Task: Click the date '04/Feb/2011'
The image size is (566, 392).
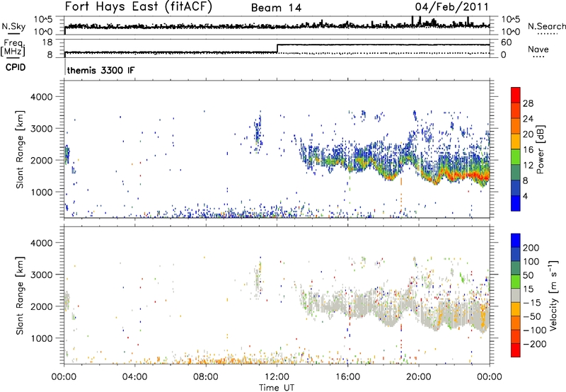Action: click(451, 7)
